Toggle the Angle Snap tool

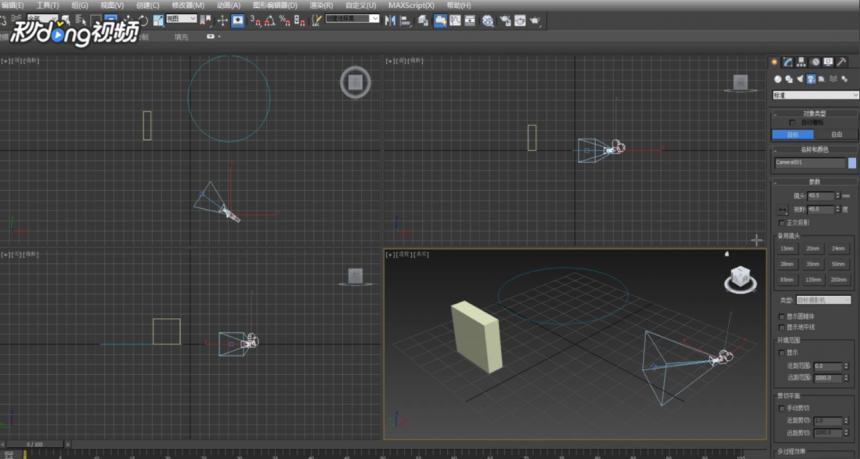click(x=270, y=21)
